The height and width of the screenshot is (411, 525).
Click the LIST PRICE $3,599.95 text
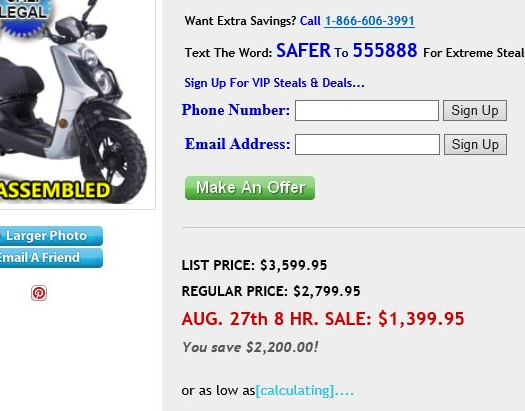pos(254,265)
